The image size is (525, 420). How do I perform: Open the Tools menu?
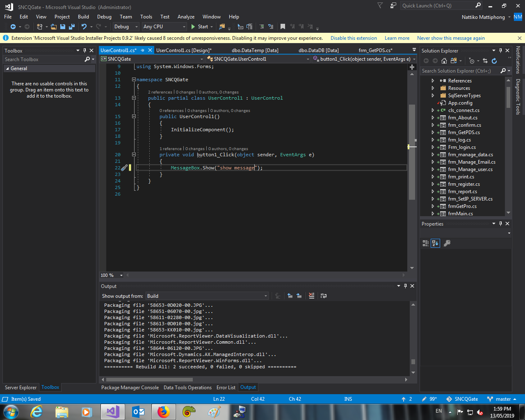146,17
